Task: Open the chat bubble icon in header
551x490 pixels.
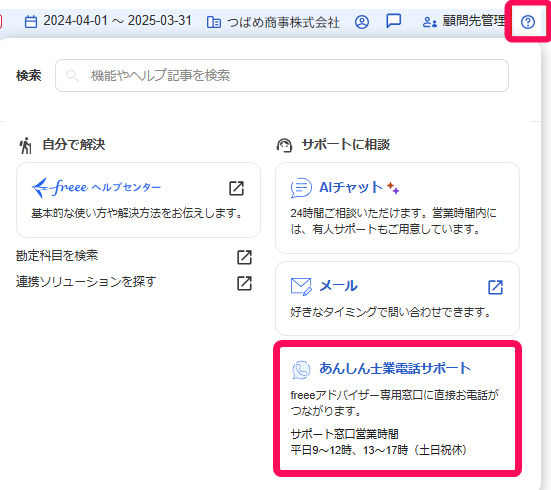Action: pos(394,21)
